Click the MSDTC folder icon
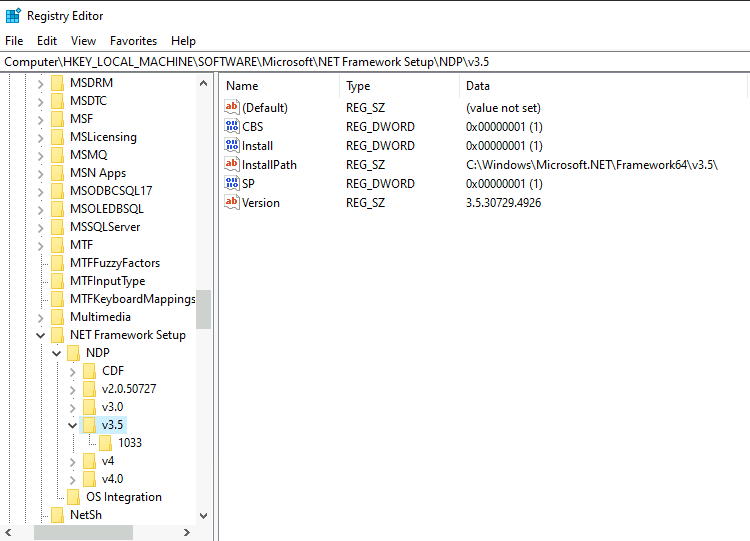750x541 pixels. click(x=57, y=101)
